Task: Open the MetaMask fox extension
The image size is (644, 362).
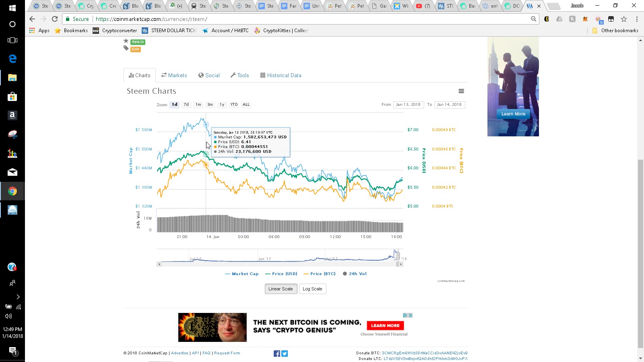Action: tap(585, 19)
